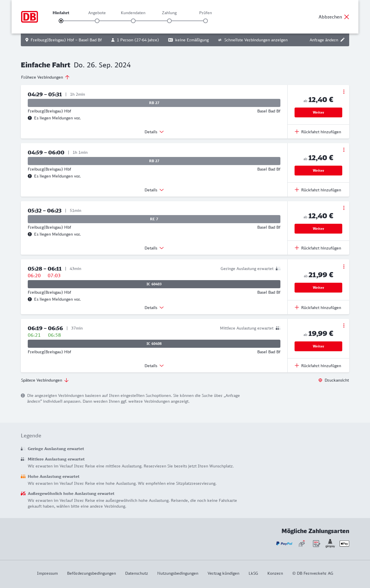Viewport: 370px width, 588px height.
Task: Click the PayPal payment icon
Action: click(x=284, y=544)
